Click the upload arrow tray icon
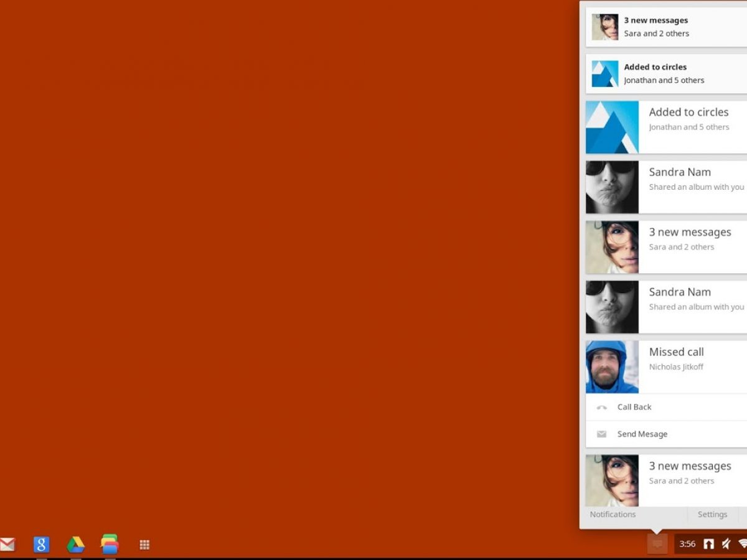 coord(708,544)
